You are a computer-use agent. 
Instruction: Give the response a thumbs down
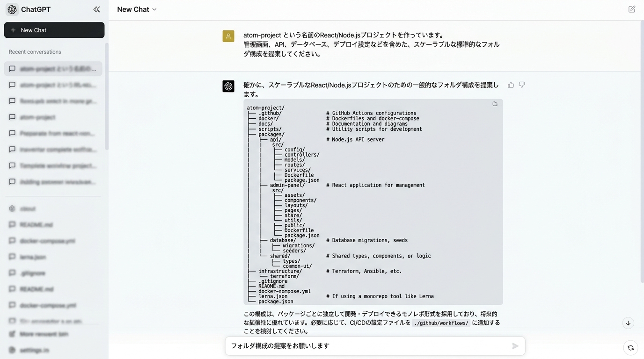coord(522,85)
